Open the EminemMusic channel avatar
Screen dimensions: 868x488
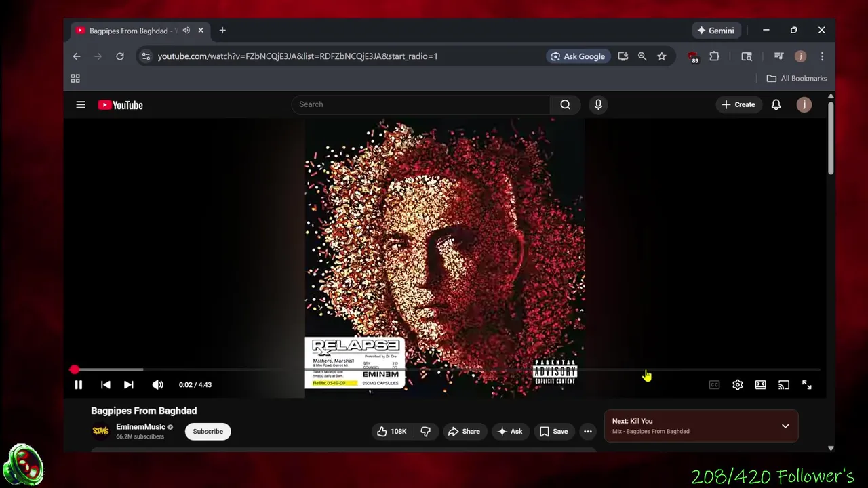[x=100, y=431]
